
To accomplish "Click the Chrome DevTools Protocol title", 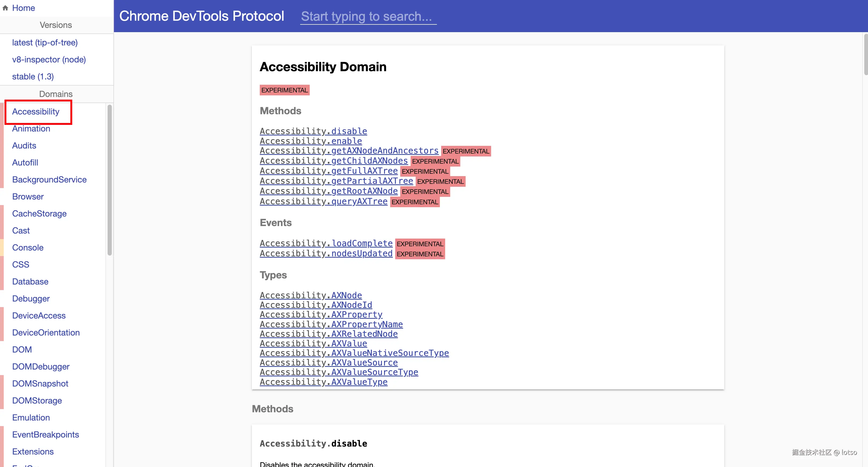I will [202, 16].
